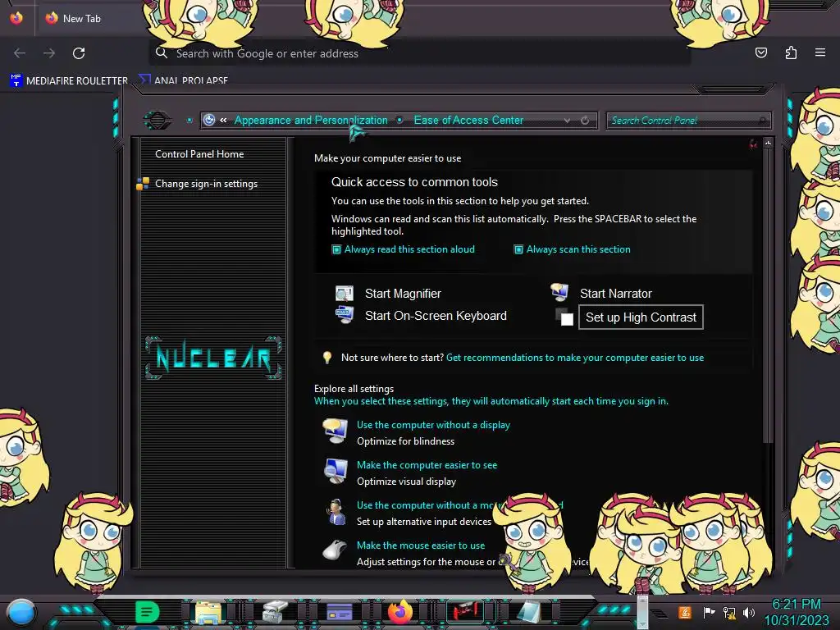840x630 pixels.
Task: Toggle 'Always scan this section' checkbox
Action: click(518, 249)
